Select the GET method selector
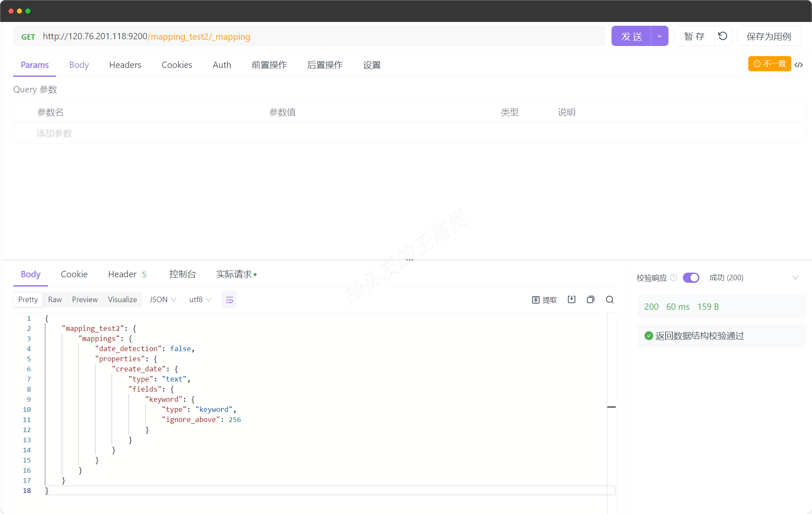 pos(28,37)
